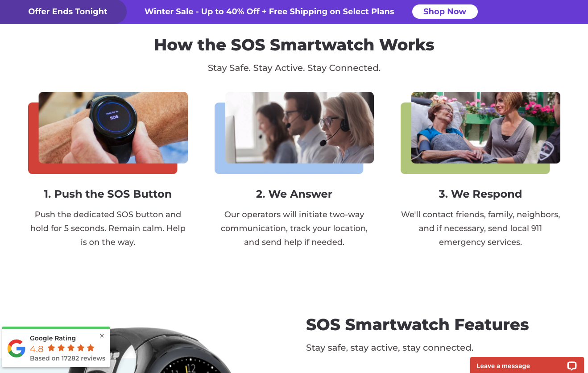Click How the SOS Smartwatch Works title
The image size is (588, 373).
pos(294,45)
